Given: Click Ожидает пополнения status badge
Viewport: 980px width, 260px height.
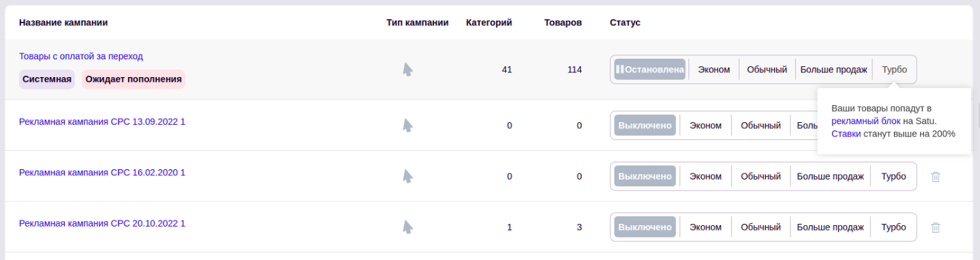Looking at the screenshot, I should point(134,79).
